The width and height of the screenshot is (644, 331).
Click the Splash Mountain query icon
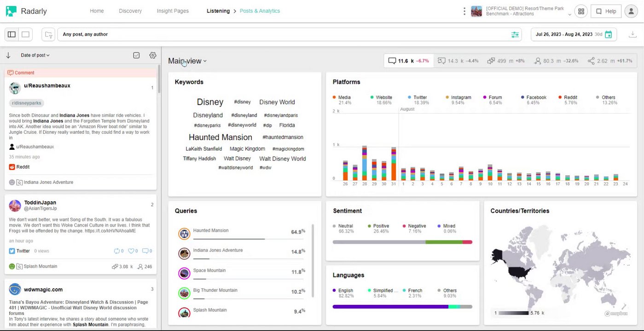(x=184, y=313)
